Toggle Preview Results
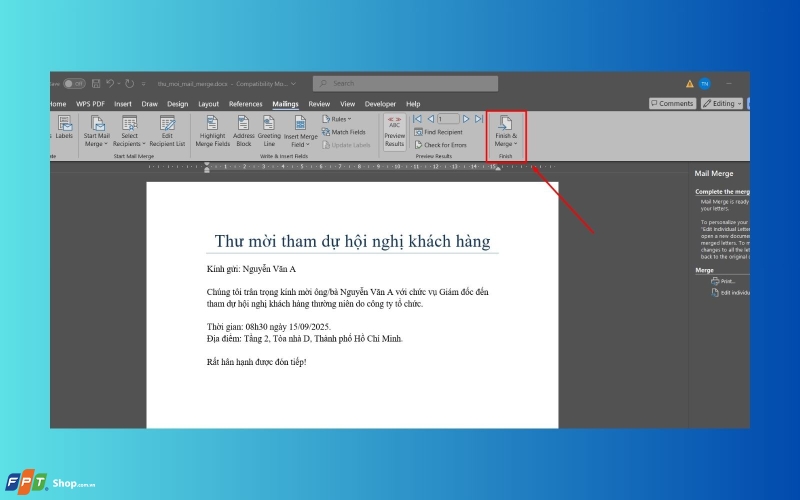800x500 pixels. (x=394, y=132)
